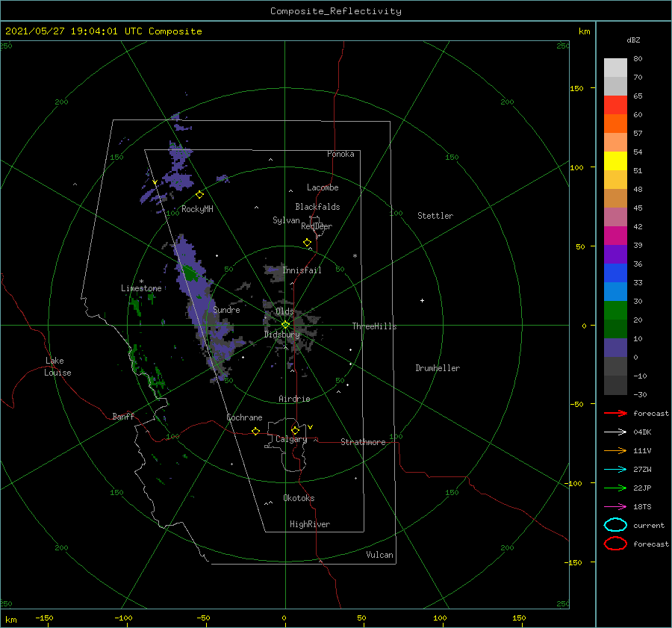Screen dimensions: 672x628
Task: Click the Sundre town label
Action: (x=227, y=309)
